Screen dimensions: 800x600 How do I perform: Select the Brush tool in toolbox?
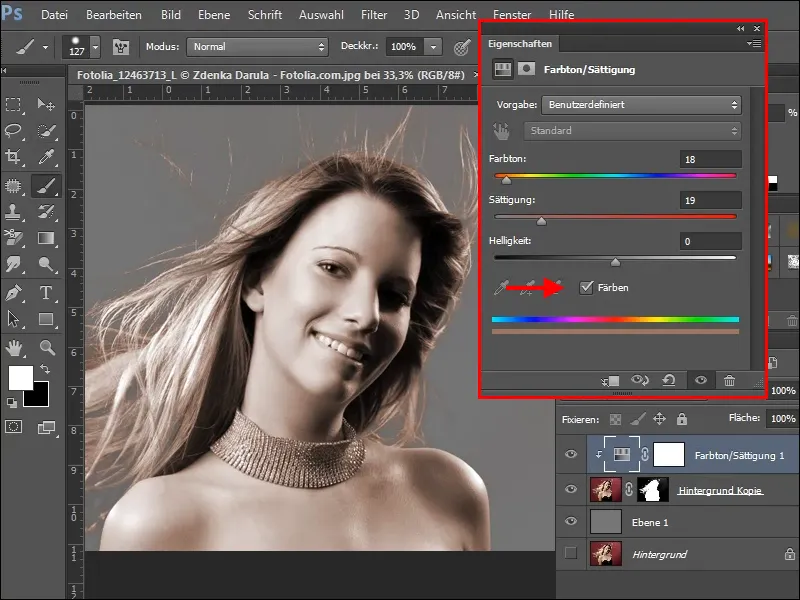click(46, 186)
